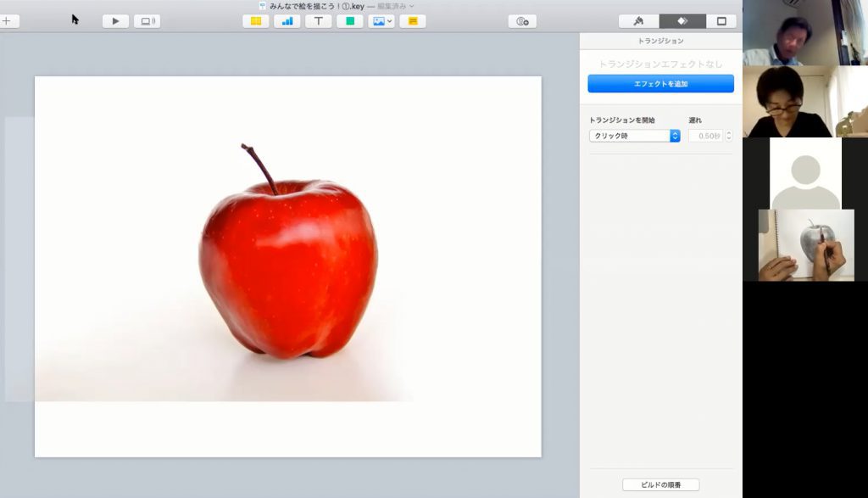Insert a chart from the toolbar
Viewport: 868px width, 498px height.
coord(287,21)
